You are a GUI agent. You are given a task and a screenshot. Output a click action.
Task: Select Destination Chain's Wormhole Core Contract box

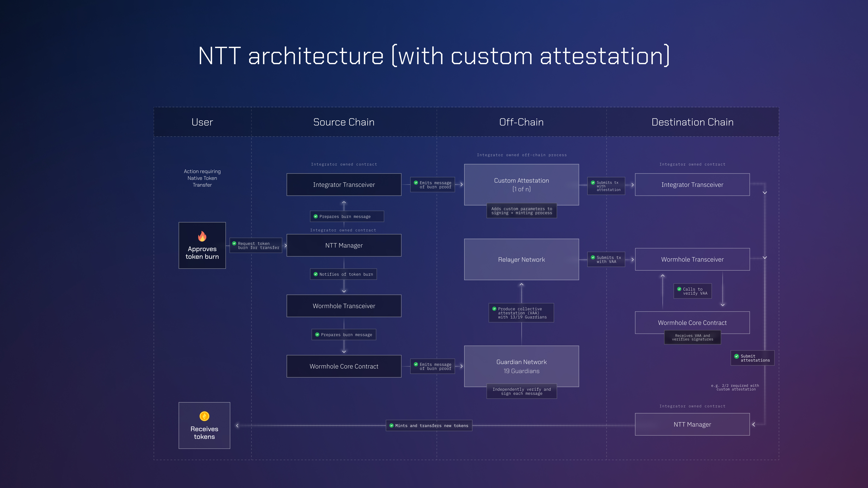pyautogui.click(x=692, y=323)
